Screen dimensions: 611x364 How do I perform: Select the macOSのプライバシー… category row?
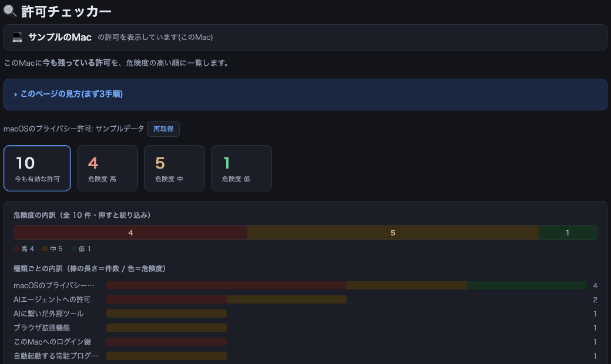coord(305,286)
